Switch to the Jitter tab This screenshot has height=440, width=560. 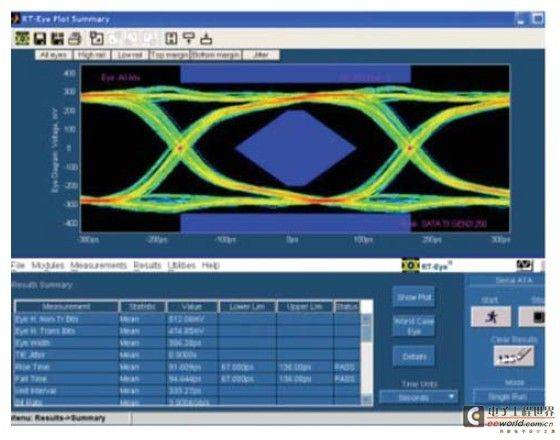[261, 55]
